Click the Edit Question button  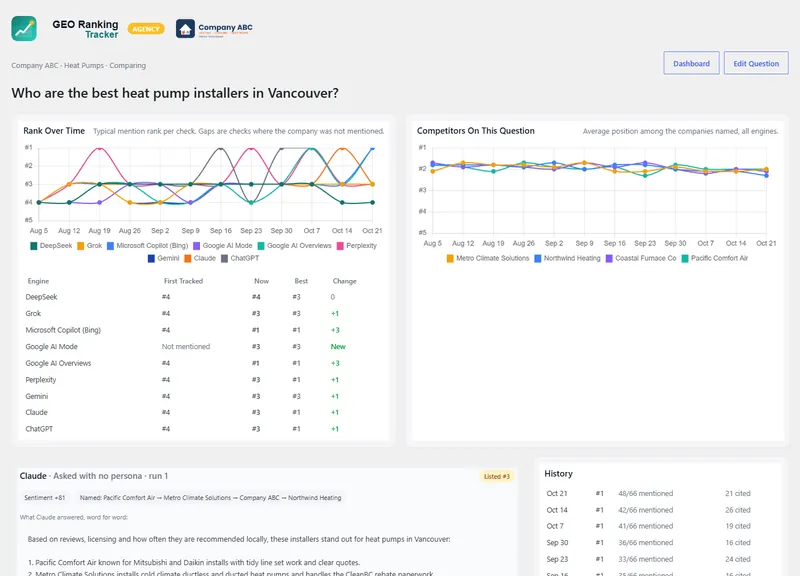click(x=756, y=63)
